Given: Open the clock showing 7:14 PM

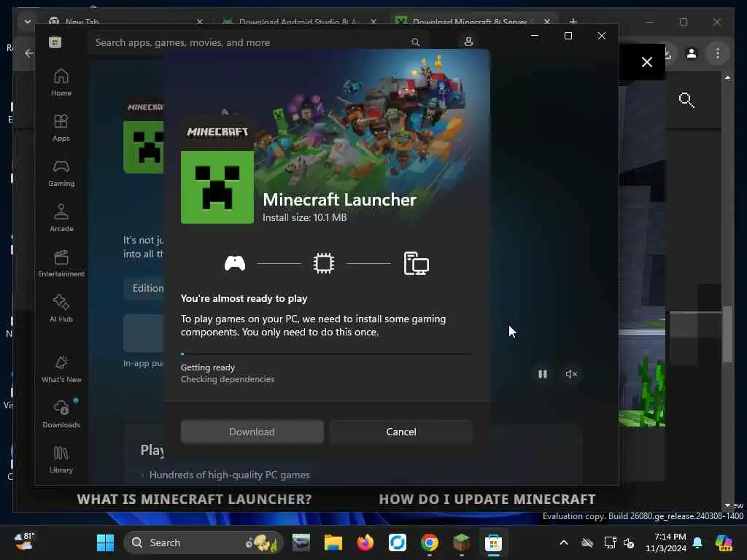Looking at the screenshot, I should [x=666, y=542].
